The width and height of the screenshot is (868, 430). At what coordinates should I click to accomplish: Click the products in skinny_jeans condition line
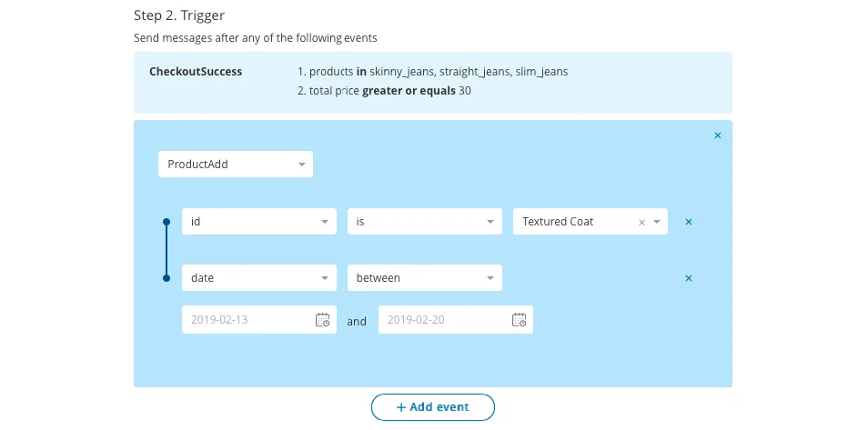pyautogui.click(x=432, y=72)
